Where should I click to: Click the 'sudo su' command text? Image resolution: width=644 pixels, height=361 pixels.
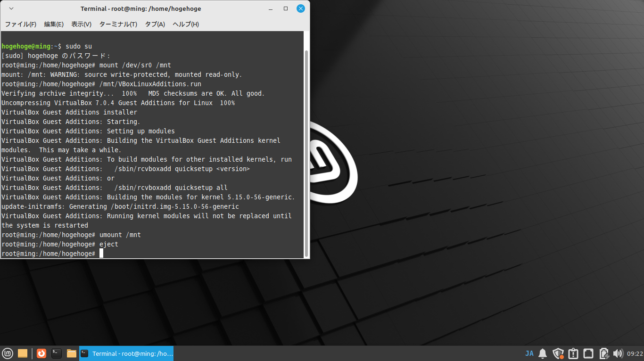[x=79, y=46]
